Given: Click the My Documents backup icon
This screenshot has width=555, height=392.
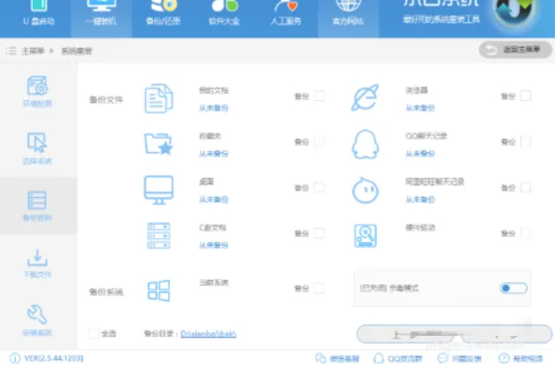Looking at the screenshot, I should pos(159,97).
